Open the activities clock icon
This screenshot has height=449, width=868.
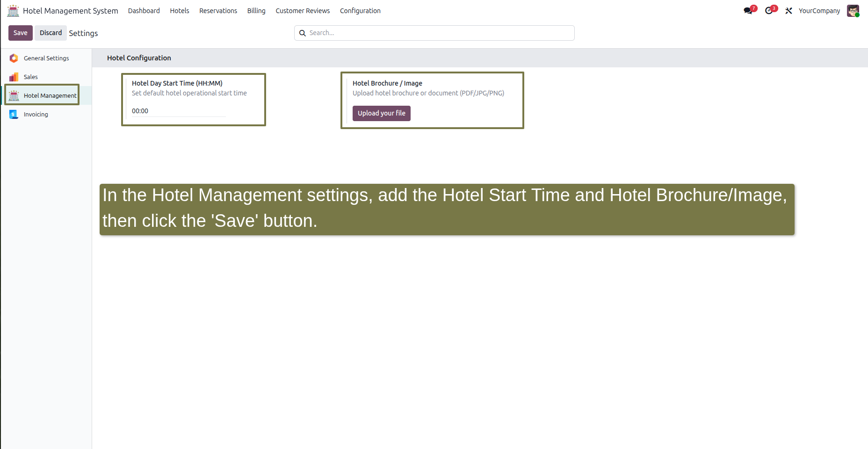(769, 11)
